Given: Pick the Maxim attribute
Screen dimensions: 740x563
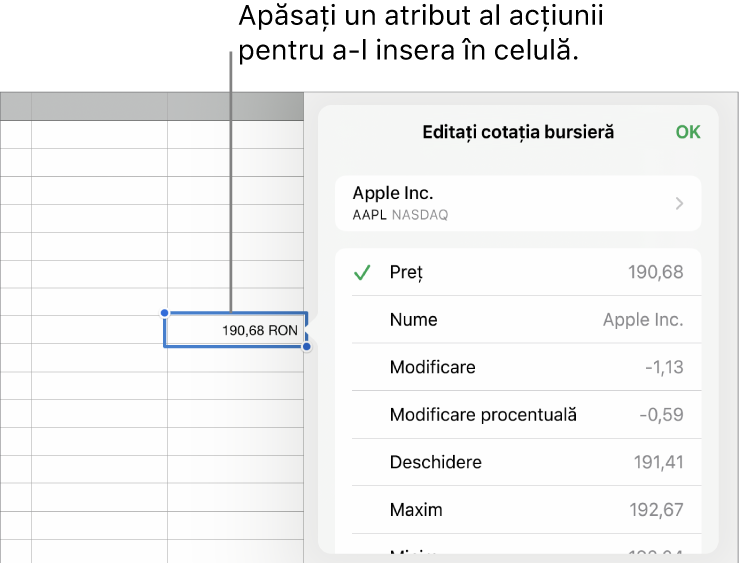Looking at the screenshot, I should point(416,510).
